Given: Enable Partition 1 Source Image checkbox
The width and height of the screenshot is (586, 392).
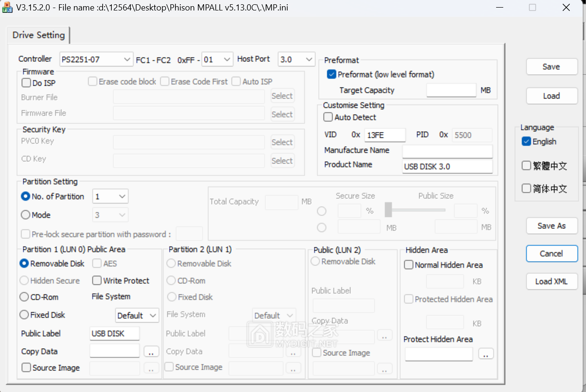Looking at the screenshot, I should coord(26,367).
